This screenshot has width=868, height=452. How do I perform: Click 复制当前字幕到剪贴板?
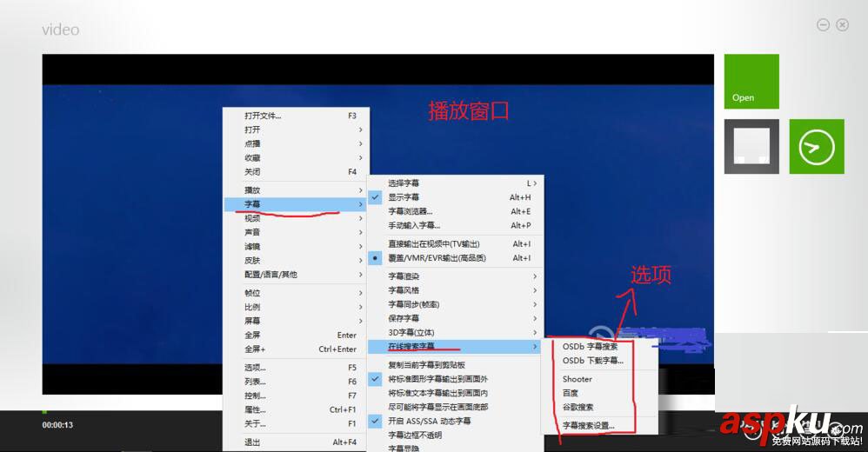(457, 364)
